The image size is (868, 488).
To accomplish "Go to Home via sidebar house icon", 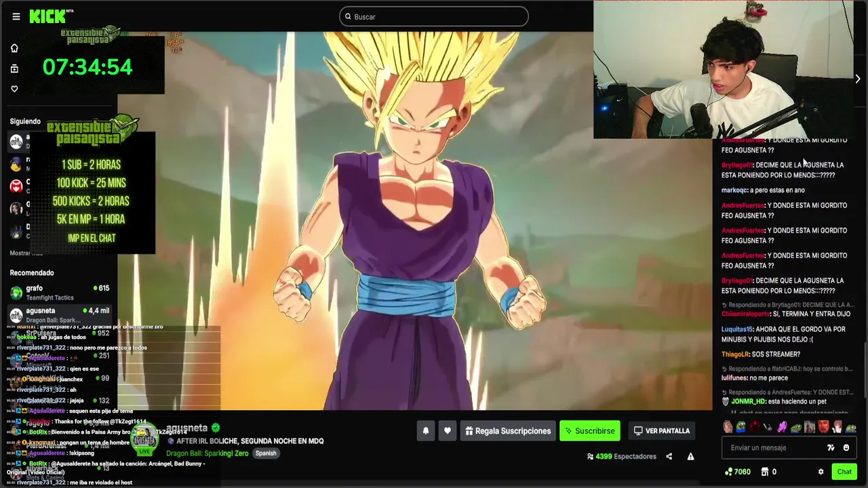I will [14, 48].
